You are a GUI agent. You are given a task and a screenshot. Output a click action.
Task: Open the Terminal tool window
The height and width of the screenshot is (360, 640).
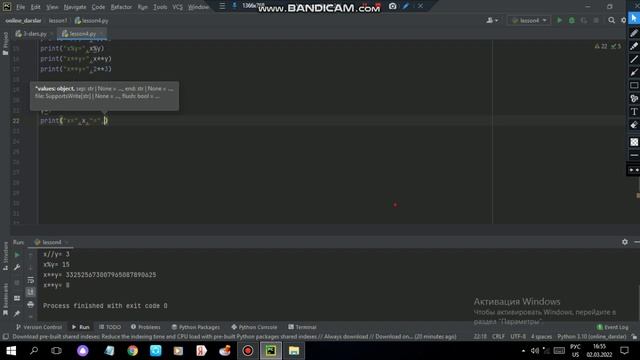pyautogui.click(x=302, y=327)
